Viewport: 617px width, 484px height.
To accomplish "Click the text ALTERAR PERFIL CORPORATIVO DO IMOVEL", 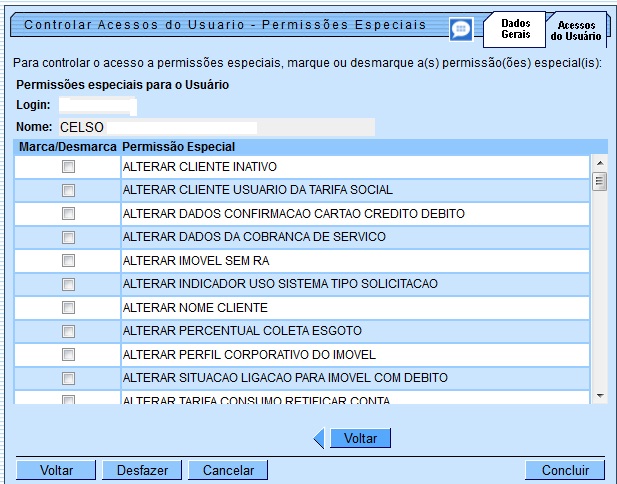I will 249,355.
